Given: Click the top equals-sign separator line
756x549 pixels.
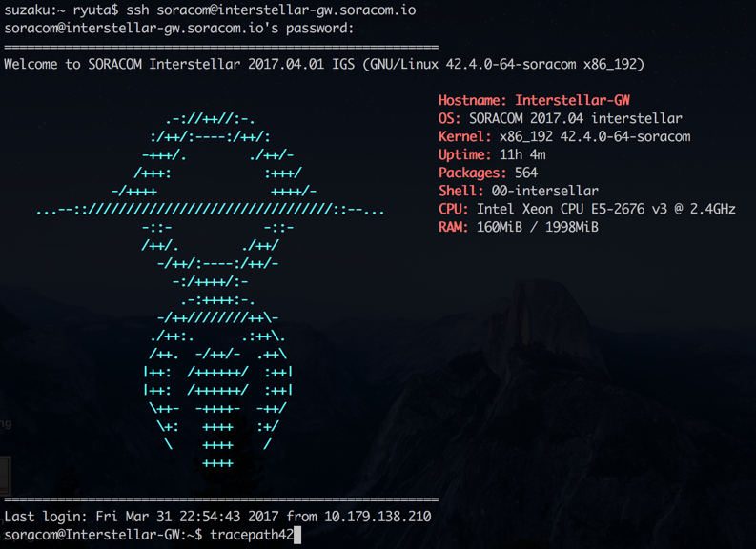Looking at the screenshot, I should [221, 48].
